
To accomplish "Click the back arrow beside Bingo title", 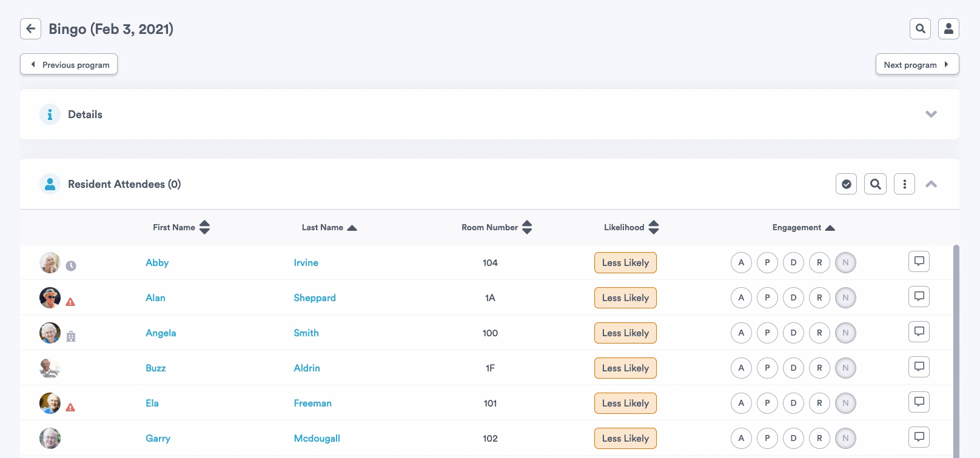I will pyautogui.click(x=30, y=28).
